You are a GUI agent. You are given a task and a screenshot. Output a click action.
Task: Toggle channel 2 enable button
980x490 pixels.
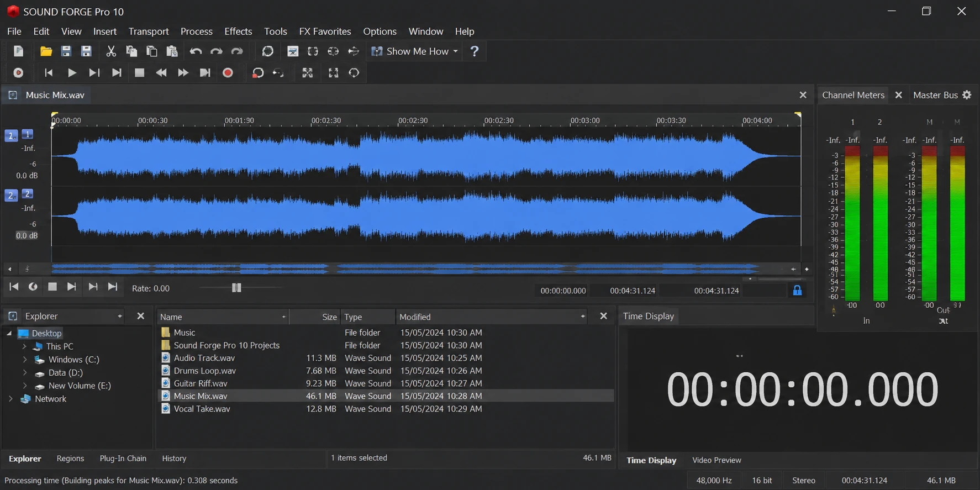(x=28, y=194)
